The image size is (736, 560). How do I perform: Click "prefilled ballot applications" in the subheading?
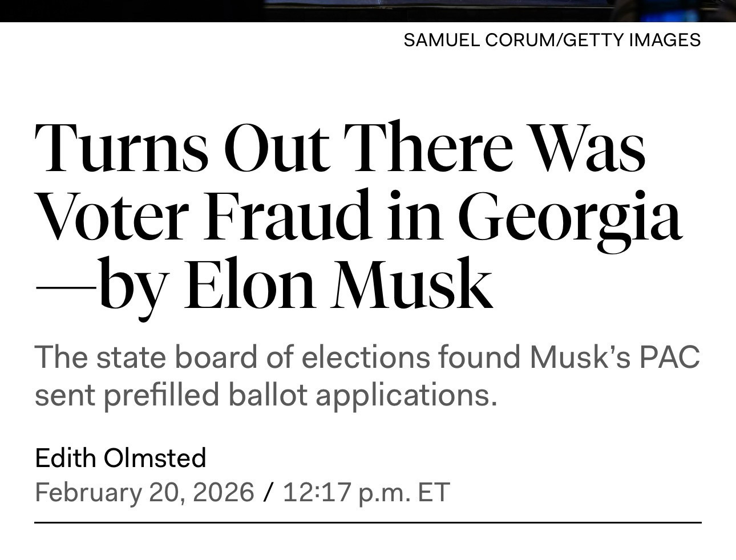click(x=300, y=395)
